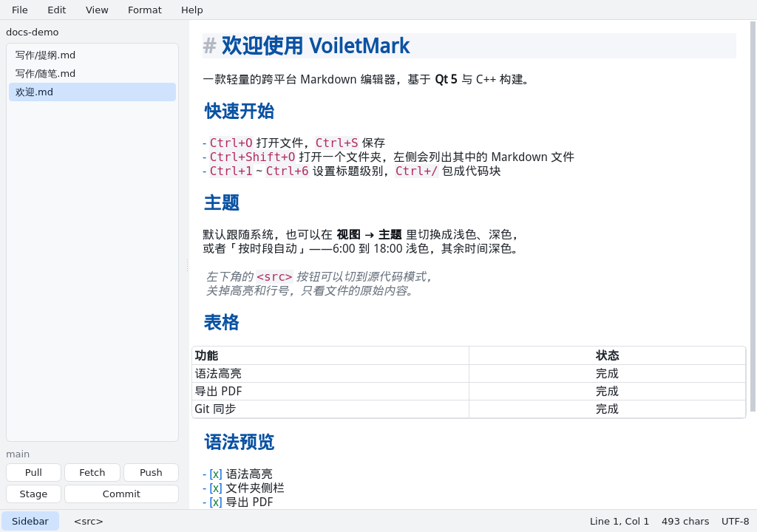Select 写作/提纲.md in the file list
This screenshot has width=757, height=532.
(x=92, y=55)
